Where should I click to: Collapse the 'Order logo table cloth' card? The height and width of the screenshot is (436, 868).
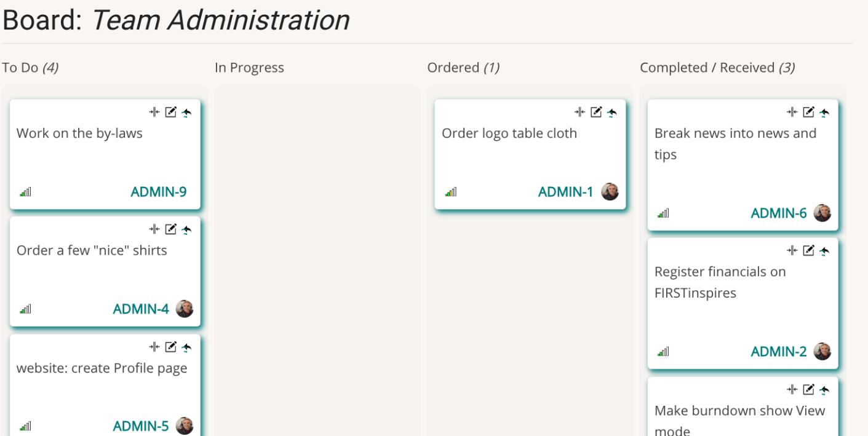[x=579, y=112]
